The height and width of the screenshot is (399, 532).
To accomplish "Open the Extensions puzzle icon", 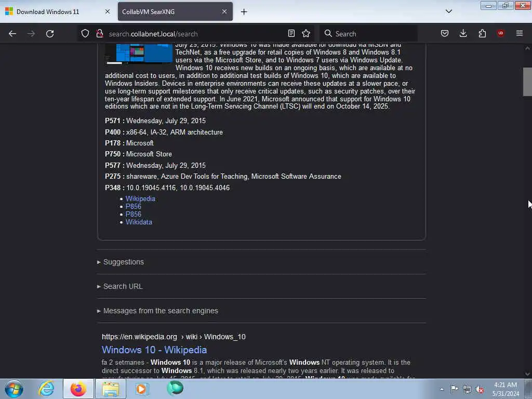I will coord(482,33).
